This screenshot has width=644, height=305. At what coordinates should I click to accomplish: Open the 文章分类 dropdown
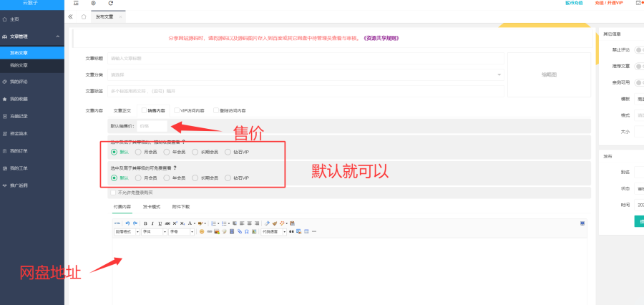pyautogui.click(x=306, y=74)
